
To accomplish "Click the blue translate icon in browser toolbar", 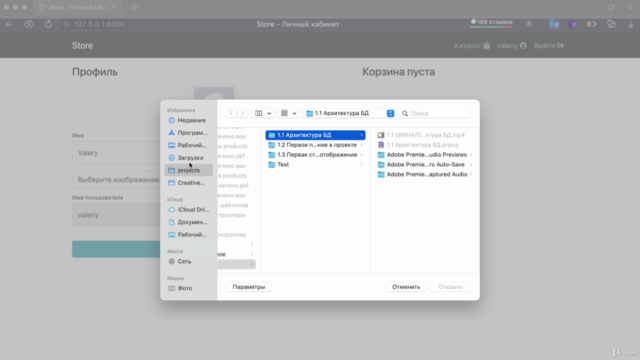I will click(x=554, y=24).
